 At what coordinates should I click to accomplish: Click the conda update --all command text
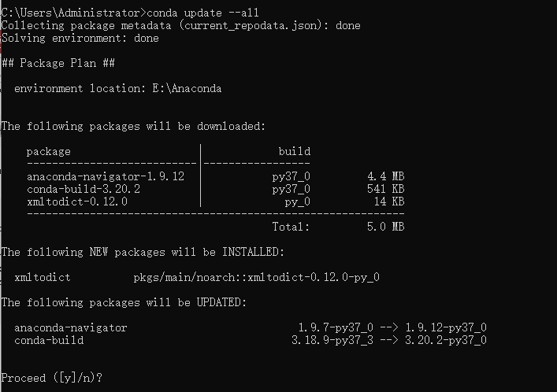pyautogui.click(x=202, y=13)
